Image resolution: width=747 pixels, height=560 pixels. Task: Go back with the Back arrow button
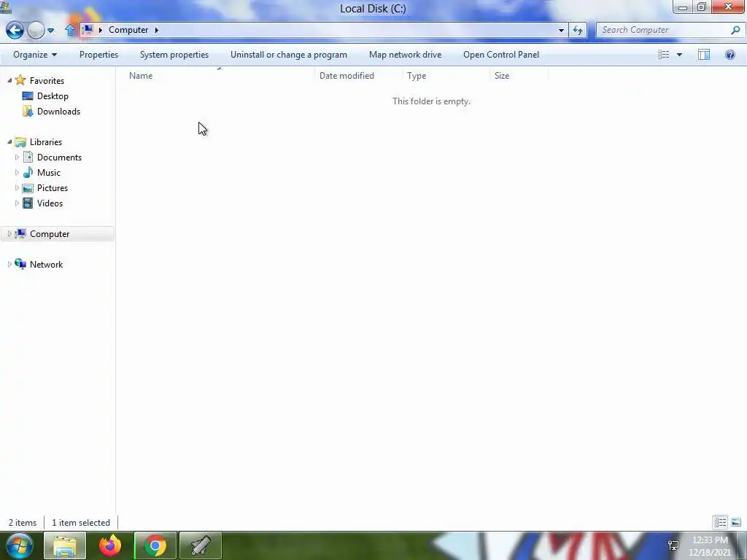click(15, 30)
